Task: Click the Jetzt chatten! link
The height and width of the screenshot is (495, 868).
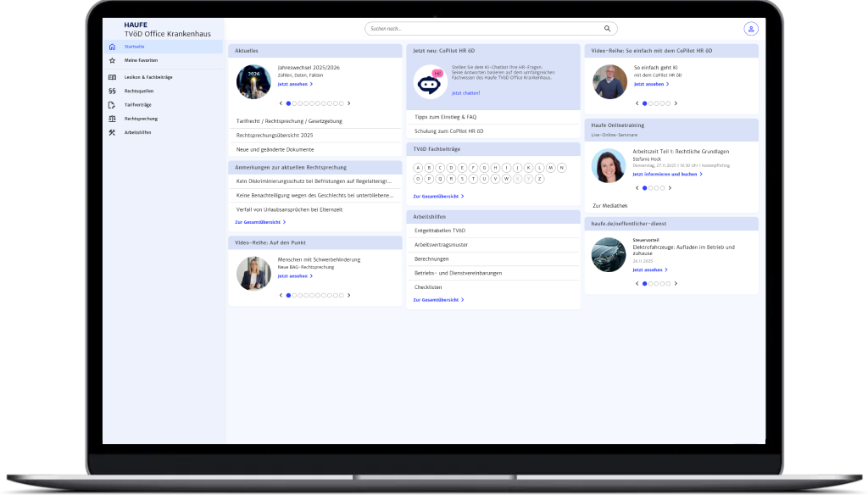Action: (x=465, y=92)
